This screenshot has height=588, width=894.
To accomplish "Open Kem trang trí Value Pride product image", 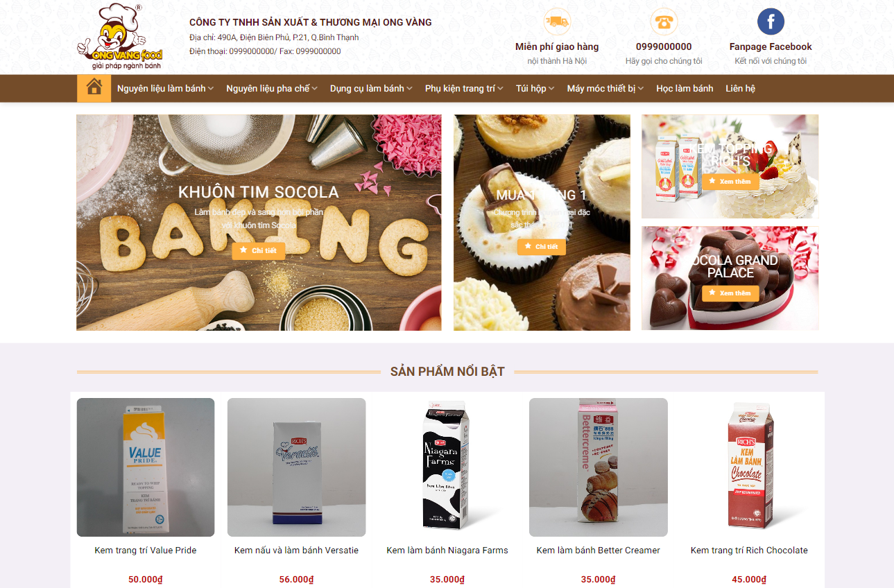I will click(x=146, y=467).
